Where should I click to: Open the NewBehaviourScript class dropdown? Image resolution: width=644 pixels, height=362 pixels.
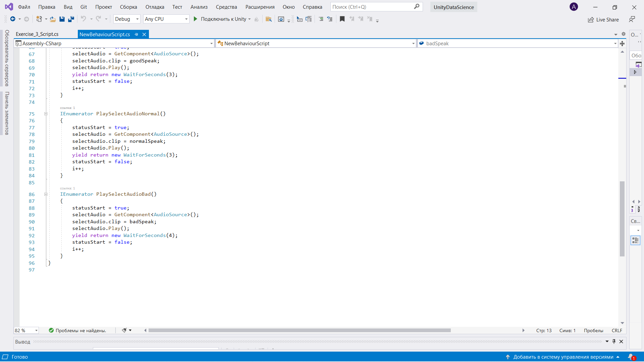tap(316, 44)
